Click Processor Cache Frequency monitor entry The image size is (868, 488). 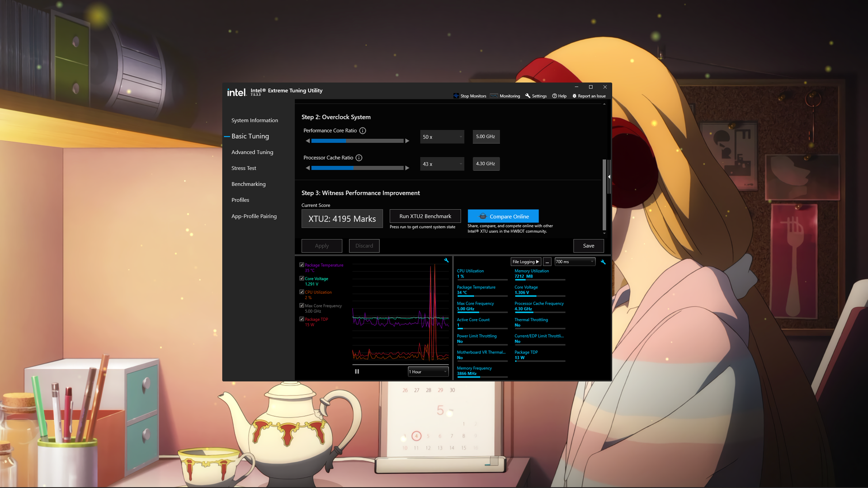pyautogui.click(x=540, y=306)
